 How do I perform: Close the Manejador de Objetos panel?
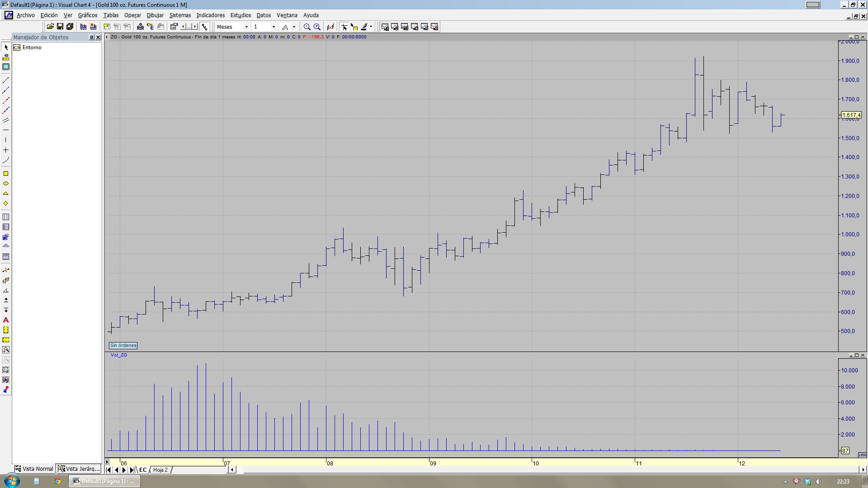98,37
